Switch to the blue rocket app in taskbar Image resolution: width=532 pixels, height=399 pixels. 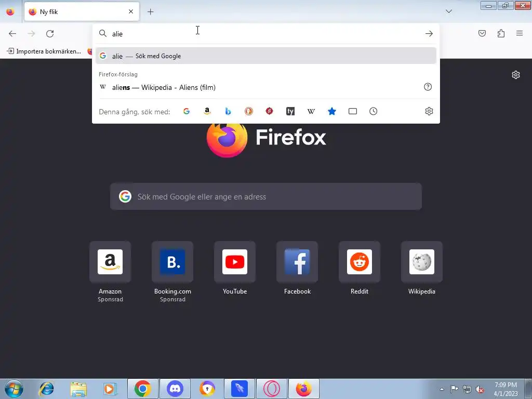(x=240, y=389)
